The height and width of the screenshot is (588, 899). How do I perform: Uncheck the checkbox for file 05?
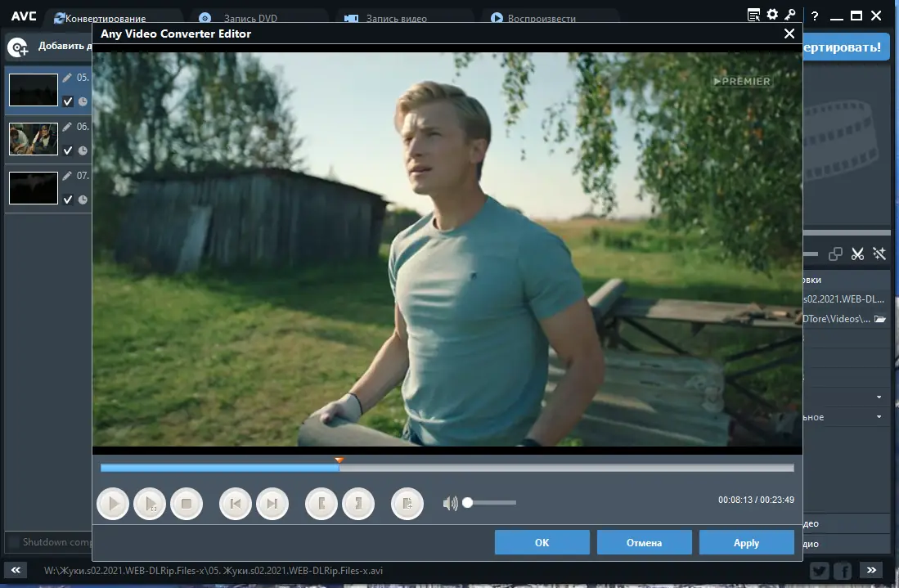(68, 101)
